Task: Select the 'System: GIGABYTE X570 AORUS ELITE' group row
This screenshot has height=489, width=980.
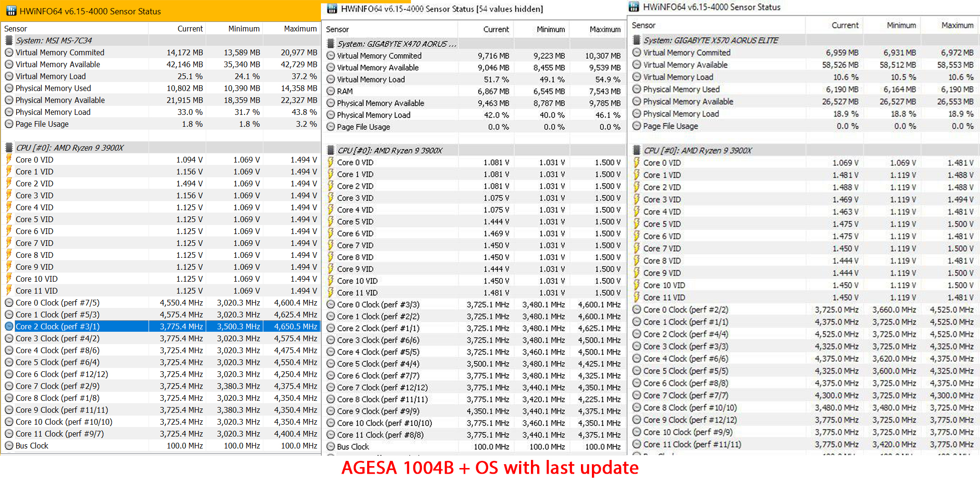Action: [x=804, y=40]
